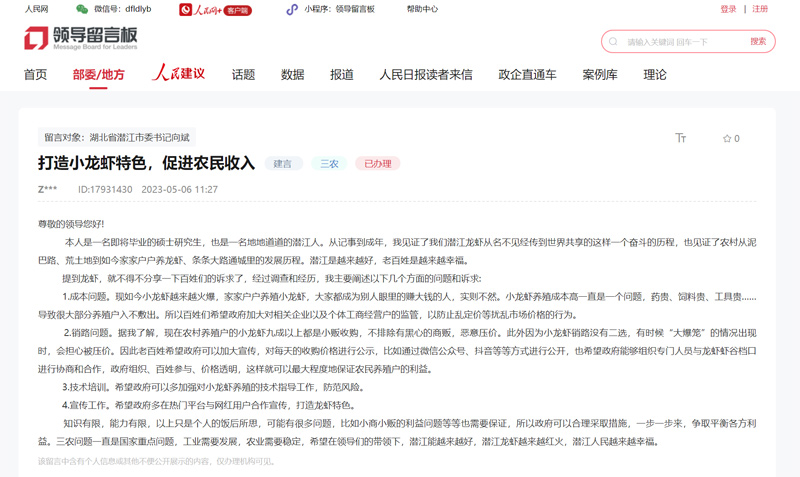The height and width of the screenshot is (477, 800).
Task: Select the 部委/地方 tab
Action: coord(98,74)
